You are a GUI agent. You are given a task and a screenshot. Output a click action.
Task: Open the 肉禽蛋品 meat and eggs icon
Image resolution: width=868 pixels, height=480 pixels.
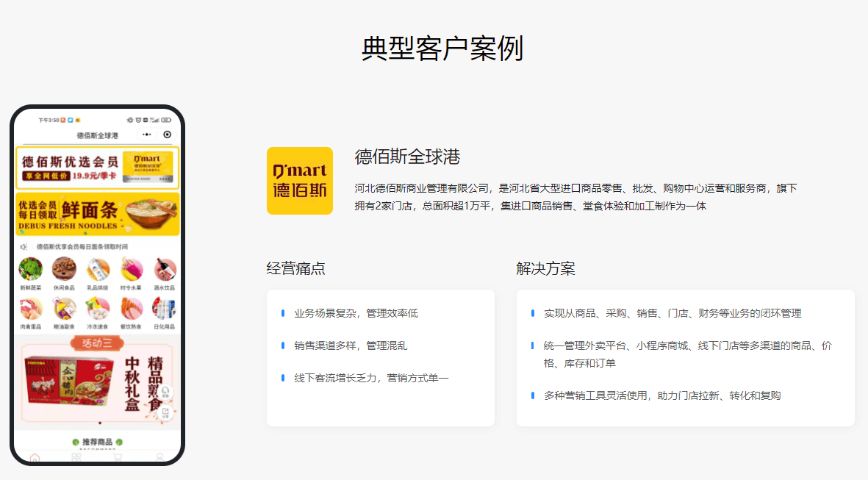pyautogui.click(x=30, y=309)
